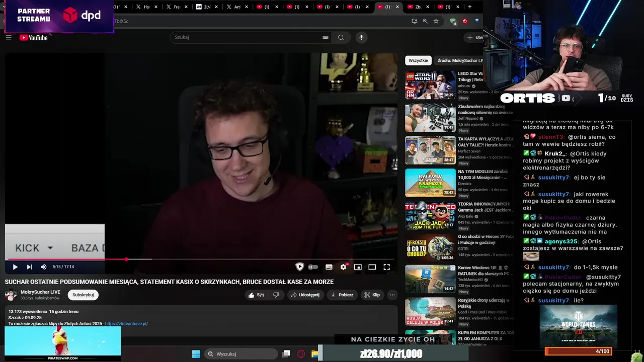The image size is (644, 362).
Task: Click the Klip button
Action: pyautogui.click(x=372, y=295)
